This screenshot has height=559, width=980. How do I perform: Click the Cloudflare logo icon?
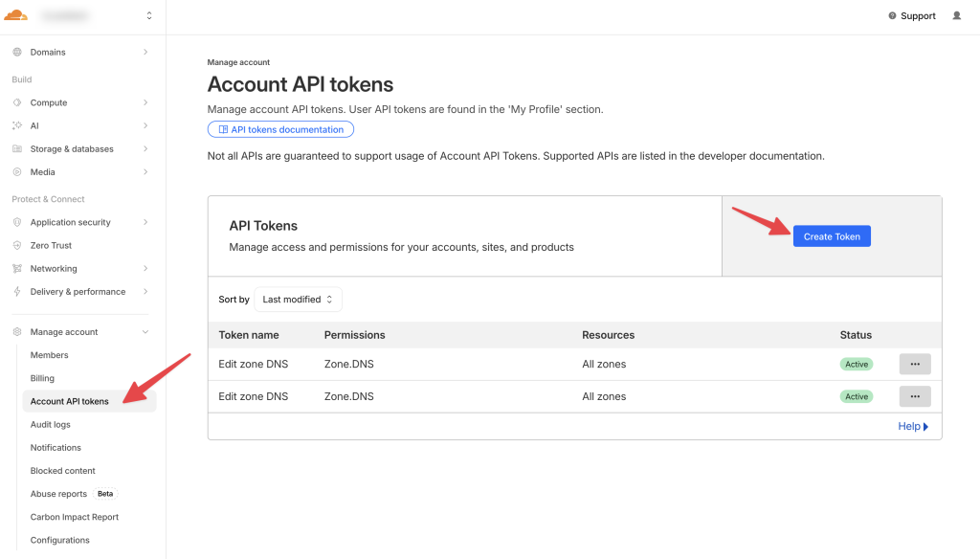(x=15, y=15)
